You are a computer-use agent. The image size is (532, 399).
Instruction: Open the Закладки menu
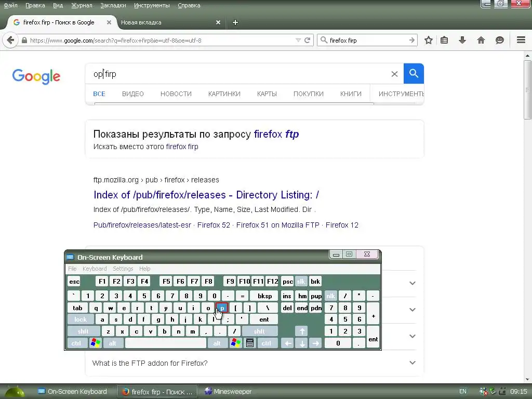coord(113,5)
